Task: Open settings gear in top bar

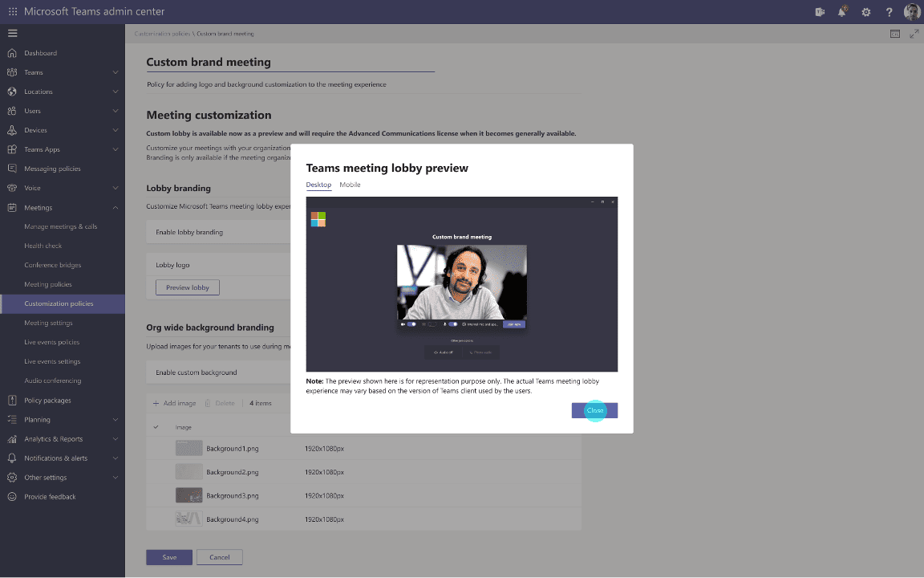Action: tap(865, 12)
